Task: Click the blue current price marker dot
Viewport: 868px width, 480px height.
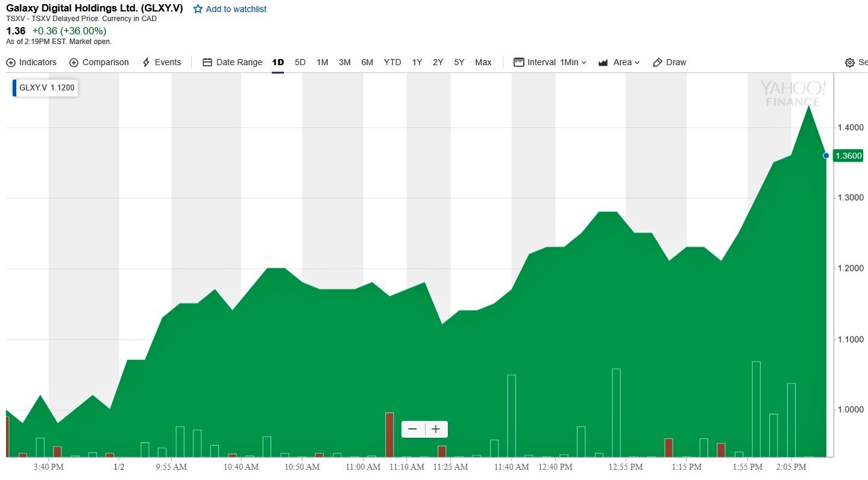Action: (x=826, y=156)
